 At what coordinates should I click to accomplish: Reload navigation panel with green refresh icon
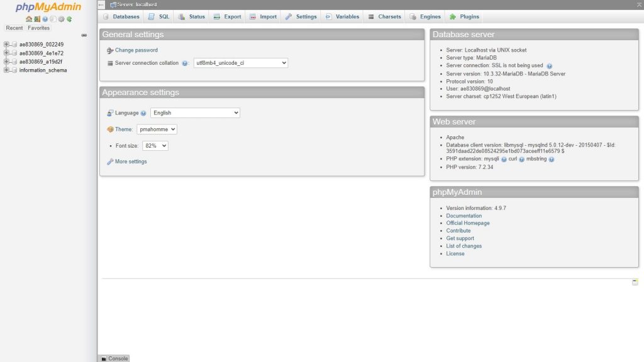coord(69,19)
